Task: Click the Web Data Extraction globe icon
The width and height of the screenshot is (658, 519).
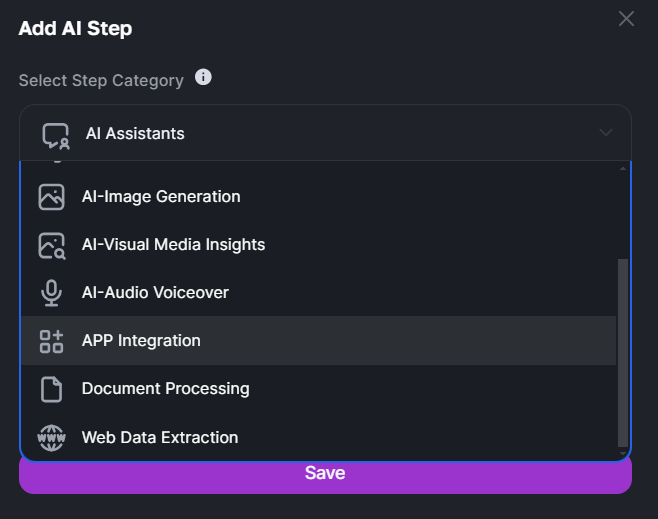Action: (x=51, y=438)
